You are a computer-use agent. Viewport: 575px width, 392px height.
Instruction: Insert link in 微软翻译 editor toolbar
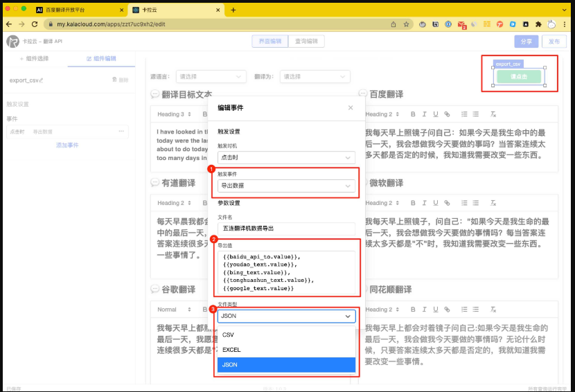pyautogui.click(x=447, y=203)
